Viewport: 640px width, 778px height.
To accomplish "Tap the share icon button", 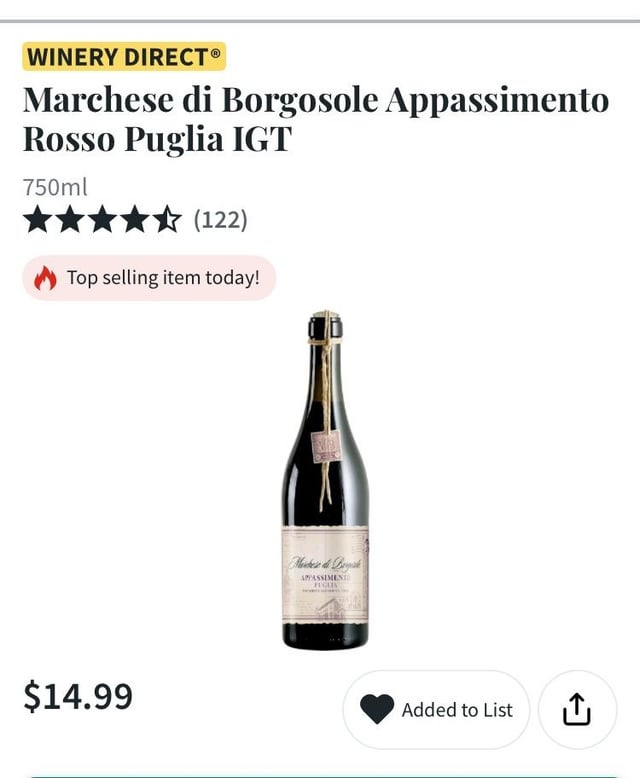I will tap(577, 709).
